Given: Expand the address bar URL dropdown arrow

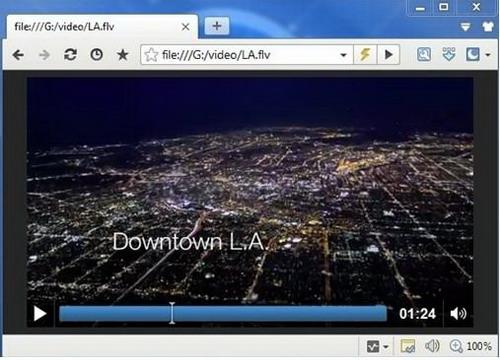Looking at the screenshot, I should tap(343, 55).
